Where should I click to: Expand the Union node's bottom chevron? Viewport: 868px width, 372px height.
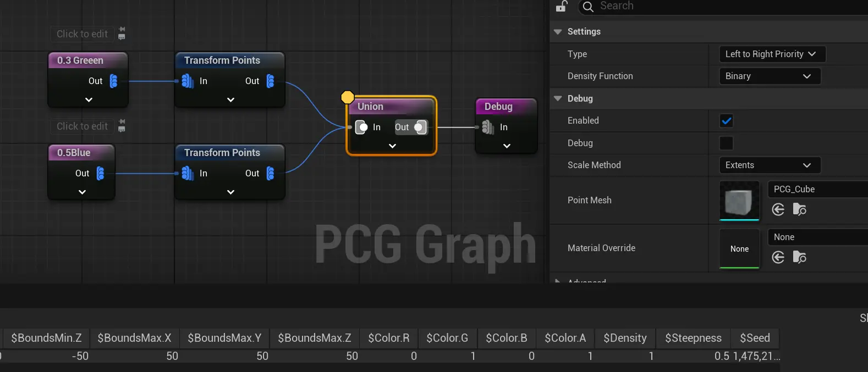[392, 146]
